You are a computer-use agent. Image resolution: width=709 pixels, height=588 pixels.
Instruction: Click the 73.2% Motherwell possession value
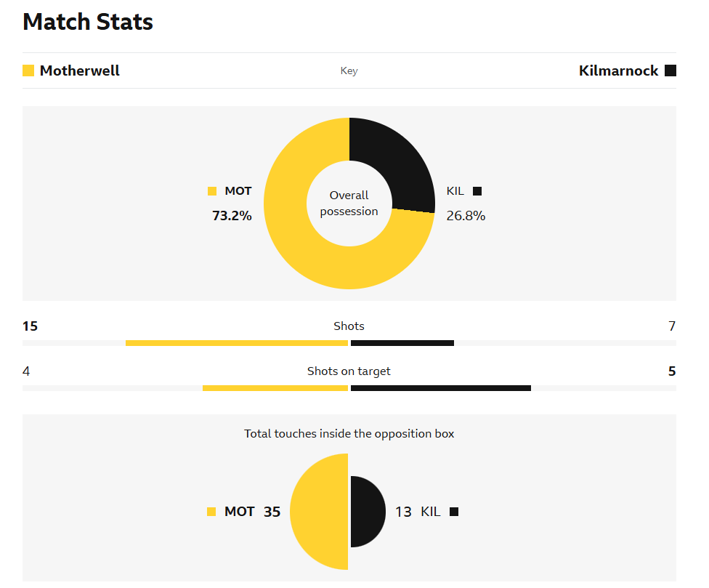(x=232, y=216)
